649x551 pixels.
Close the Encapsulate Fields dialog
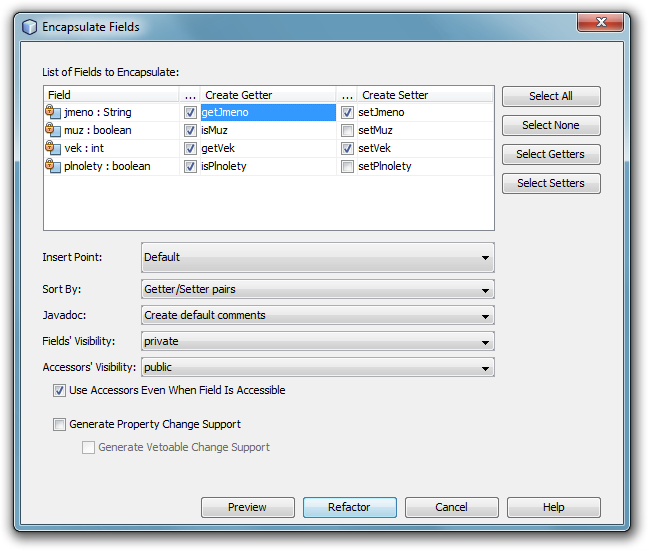point(602,24)
